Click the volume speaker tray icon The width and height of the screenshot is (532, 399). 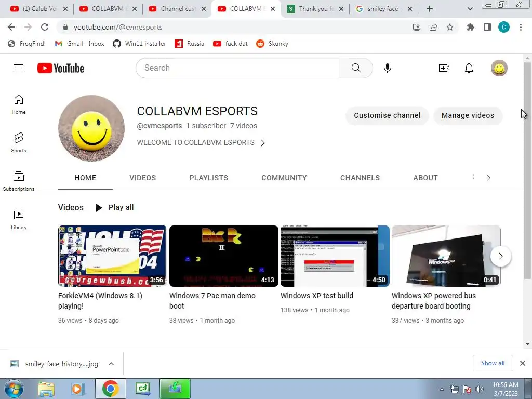(x=480, y=389)
